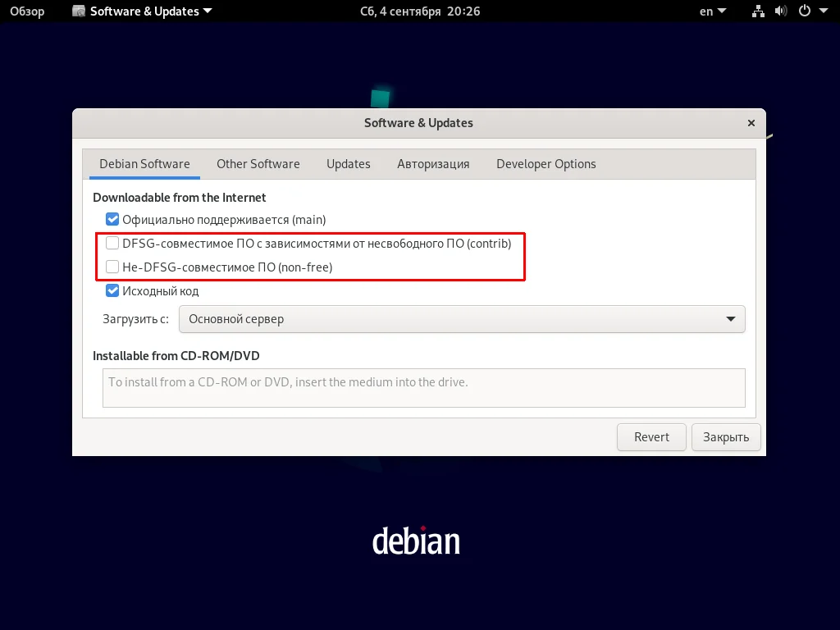
Task: Disable the Официально поддерживается (main) checkbox
Action: tap(112, 219)
